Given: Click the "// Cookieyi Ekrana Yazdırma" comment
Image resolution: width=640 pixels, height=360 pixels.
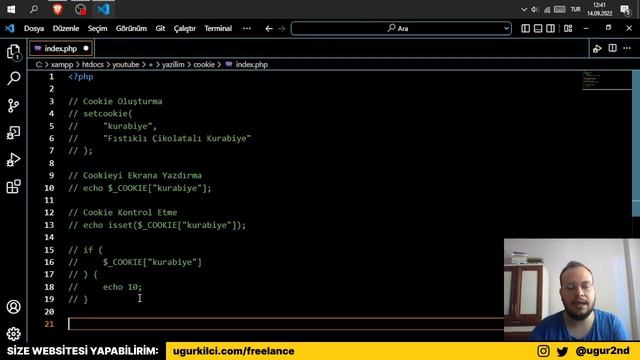Looking at the screenshot, I should pyautogui.click(x=135, y=176).
